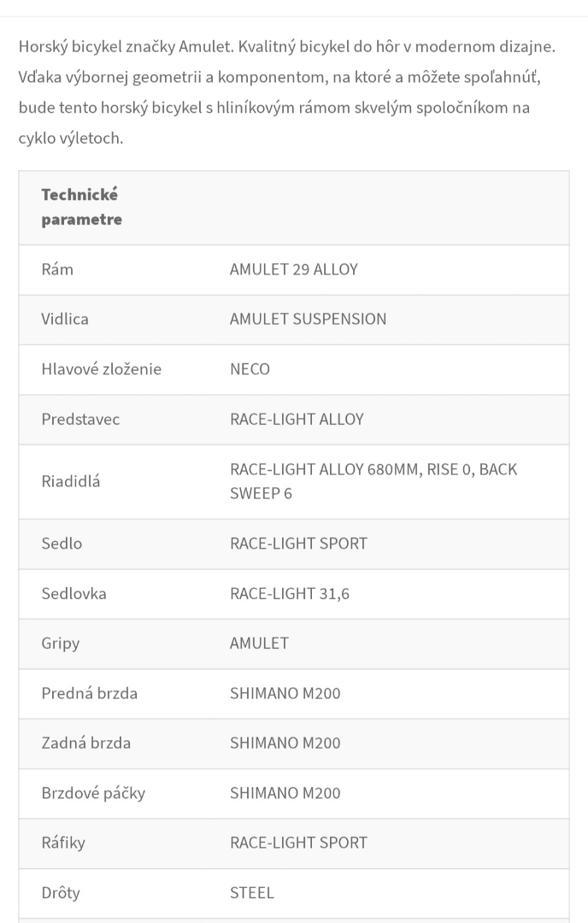Select the Hlavové zloženie label
This screenshot has height=923, width=588.
[101, 369]
